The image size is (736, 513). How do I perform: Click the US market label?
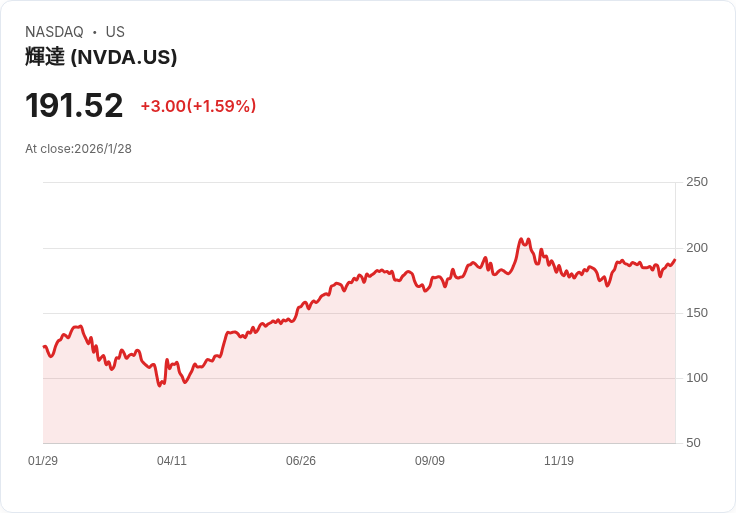click(115, 32)
